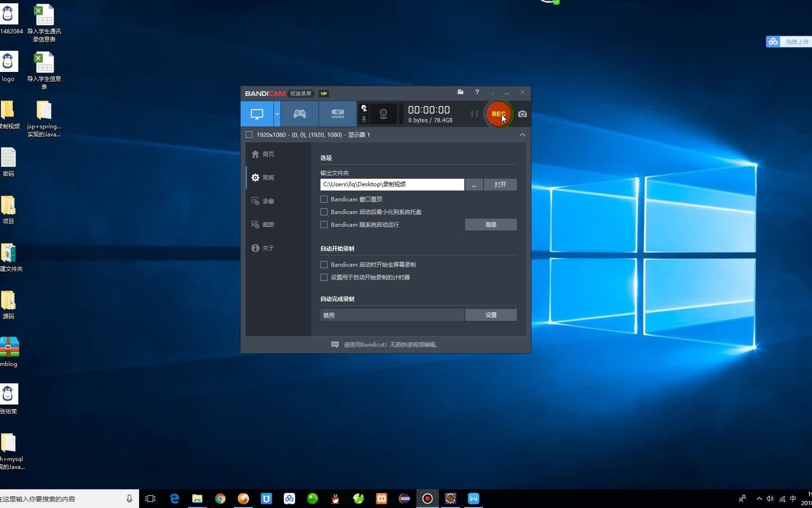The image size is (812, 508).
Task: Open screen recording mode dropdown arrow
Action: point(277,114)
